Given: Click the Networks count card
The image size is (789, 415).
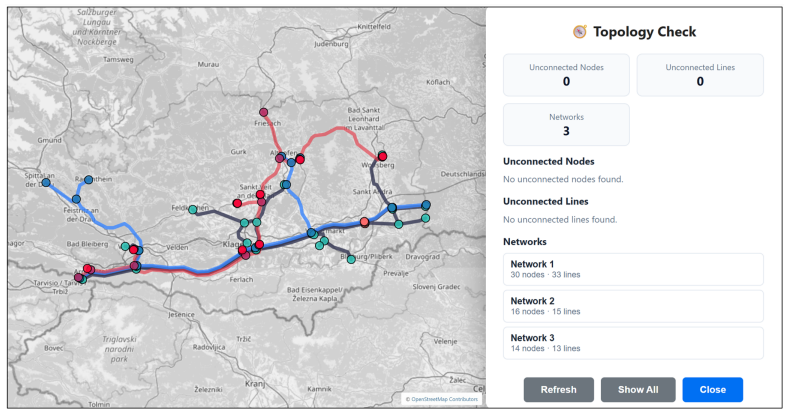Looking at the screenshot, I should [566, 124].
